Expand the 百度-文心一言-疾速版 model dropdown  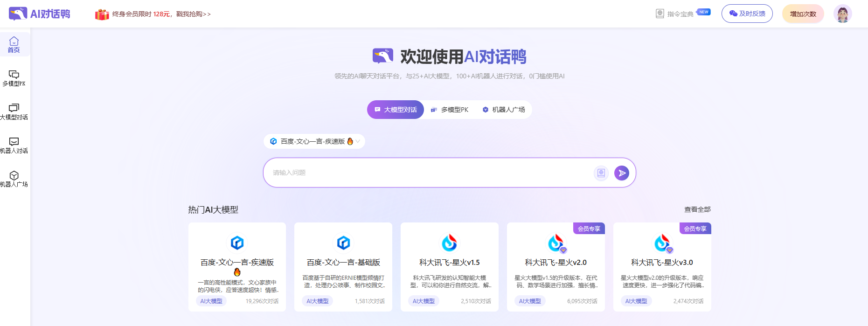click(x=314, y=141)
